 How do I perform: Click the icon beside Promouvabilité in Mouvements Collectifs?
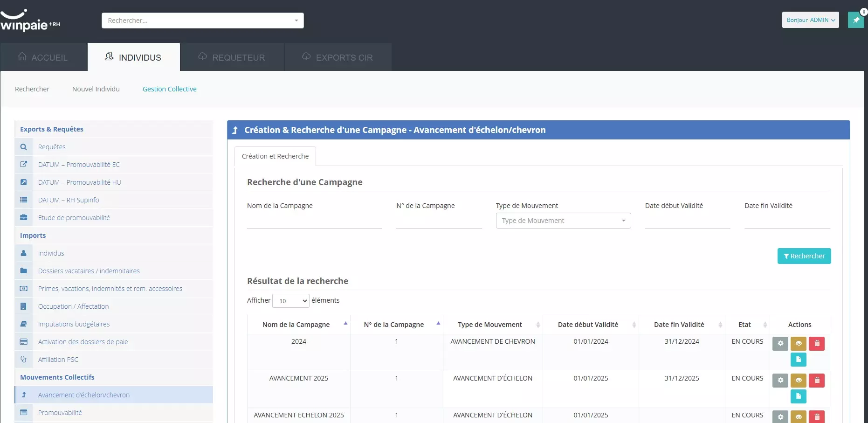tap(24, 413)
